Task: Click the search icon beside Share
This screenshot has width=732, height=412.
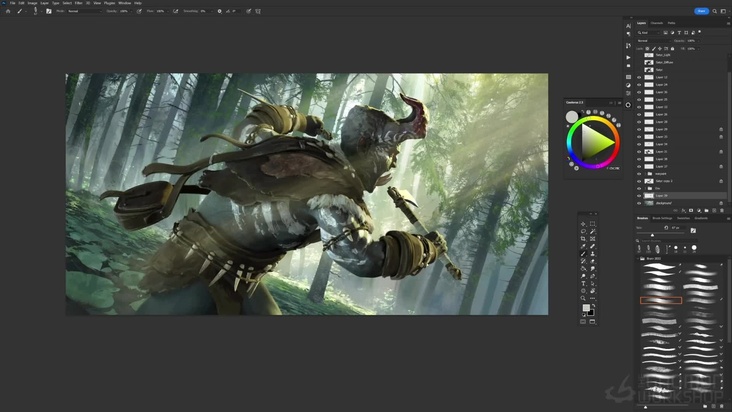Action: 715,11
